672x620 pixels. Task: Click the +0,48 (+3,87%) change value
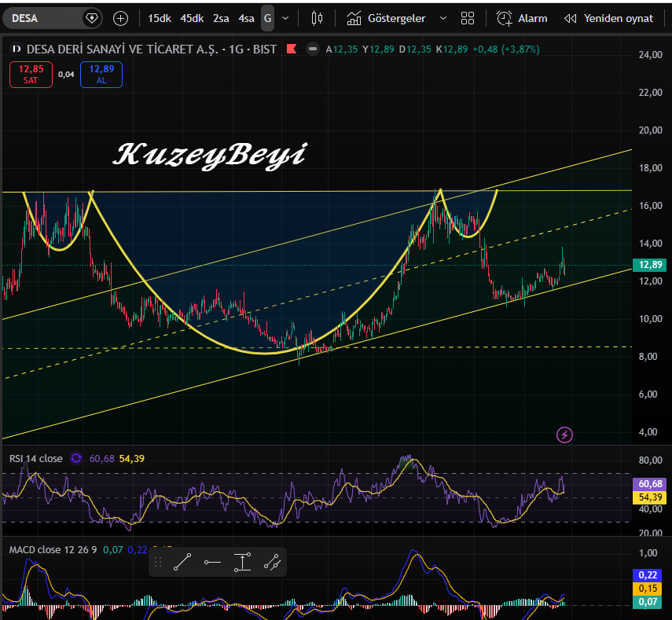tap(505, 50)
